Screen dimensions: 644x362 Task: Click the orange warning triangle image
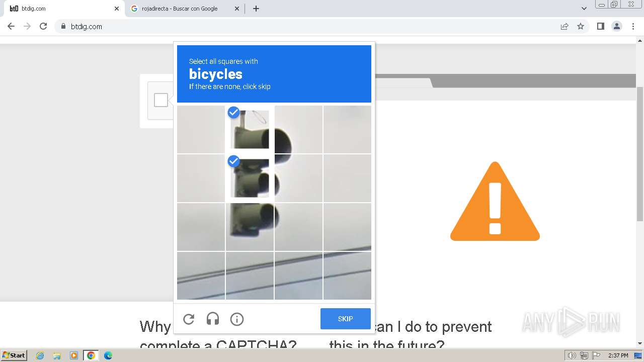tap(495, 201)
